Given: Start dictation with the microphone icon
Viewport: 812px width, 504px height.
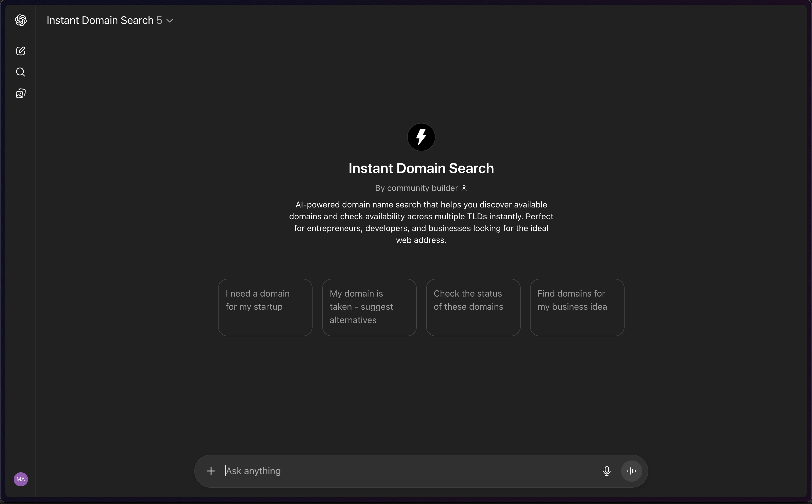Looking at the screenshot, I should pyautogui.click(x=607, y=471).
